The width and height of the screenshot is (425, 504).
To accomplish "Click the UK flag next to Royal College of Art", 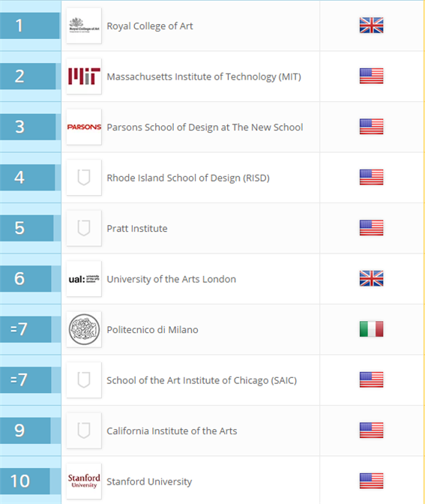I will tap(371, 25).
